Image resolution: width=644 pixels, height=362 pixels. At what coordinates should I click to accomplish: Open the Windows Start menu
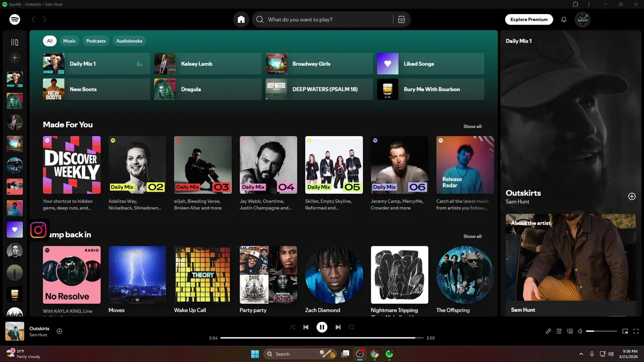(x=255, y=354)
